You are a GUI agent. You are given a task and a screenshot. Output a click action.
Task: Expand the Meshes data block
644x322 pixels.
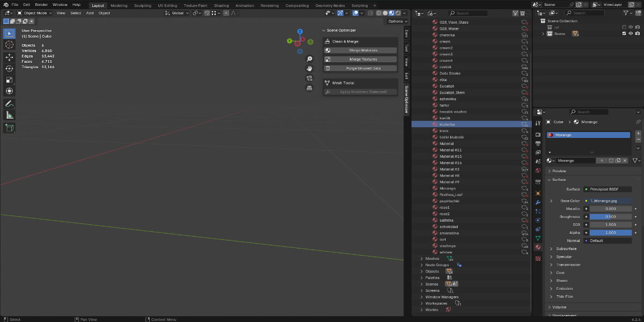421,259
